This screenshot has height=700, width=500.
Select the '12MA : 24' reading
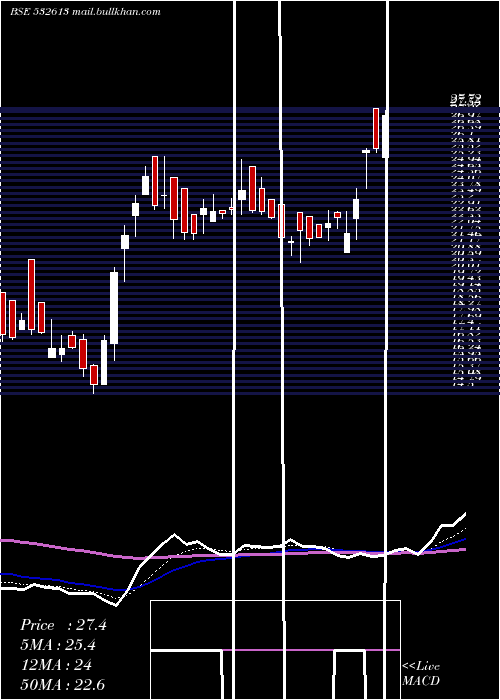point(57,665)
